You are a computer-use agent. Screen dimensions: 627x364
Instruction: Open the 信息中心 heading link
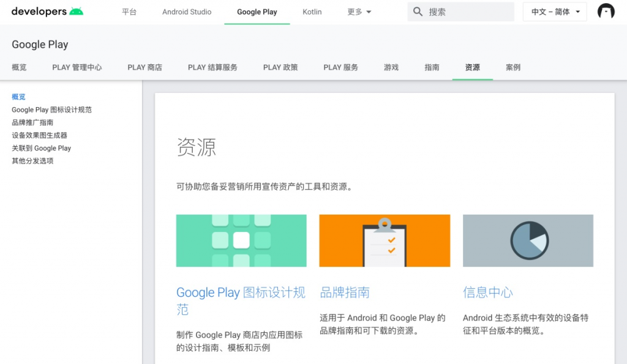point(487,292)
